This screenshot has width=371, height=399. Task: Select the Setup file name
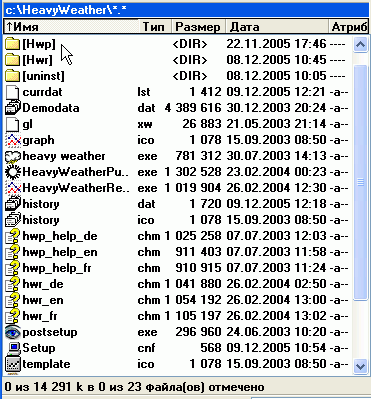point(39,349)
